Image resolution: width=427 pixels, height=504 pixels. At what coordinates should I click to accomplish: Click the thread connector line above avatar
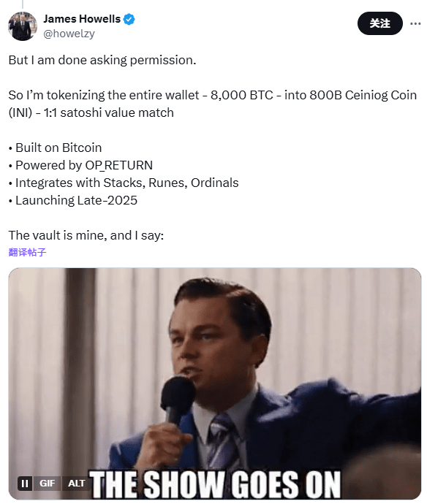(x=23, y=4)
